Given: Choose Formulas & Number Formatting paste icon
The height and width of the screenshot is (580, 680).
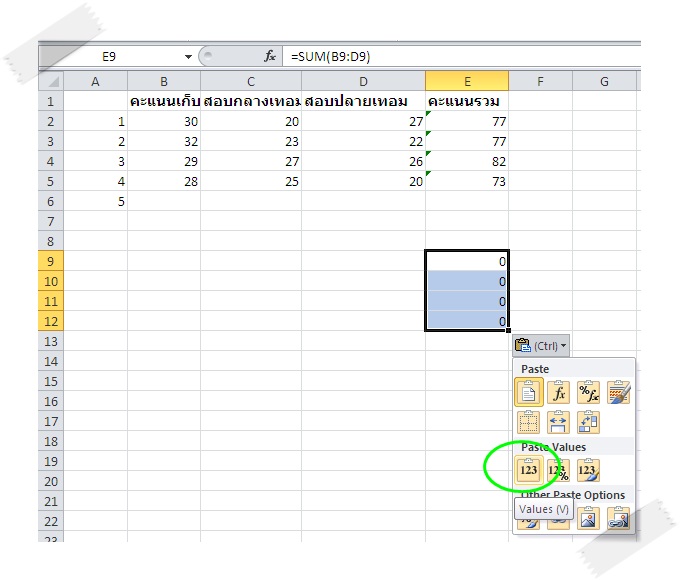Looking at the screenshot, I should point(588,392).
